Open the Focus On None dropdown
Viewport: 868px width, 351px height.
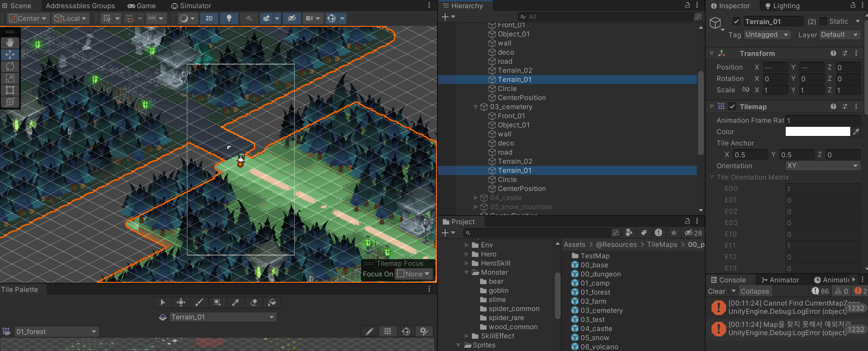point(414,274)
